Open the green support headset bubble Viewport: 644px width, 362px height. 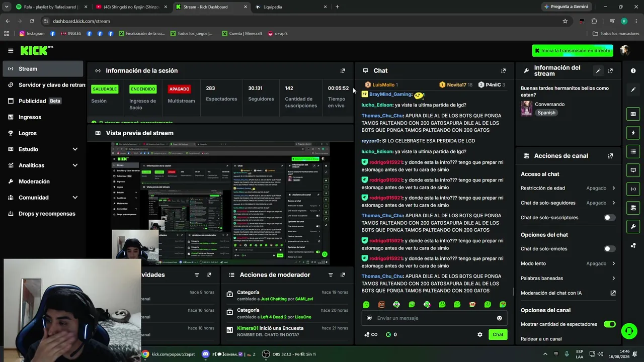[x=629, y=331]
